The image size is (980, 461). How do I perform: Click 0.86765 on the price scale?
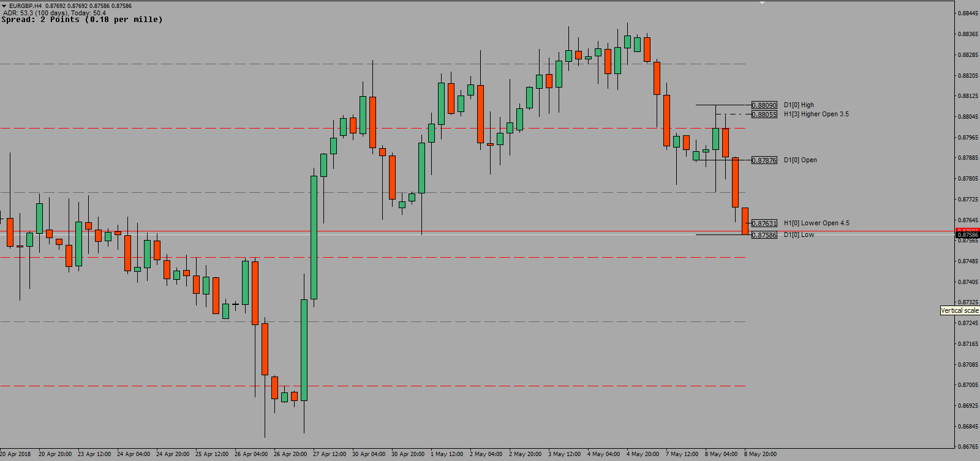pos(968,447)
